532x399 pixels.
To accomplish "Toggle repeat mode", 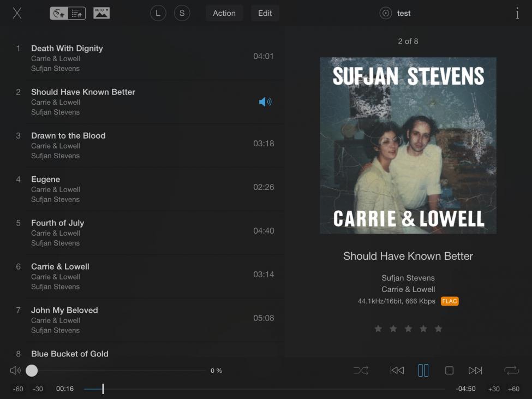I will pos(511,371).
